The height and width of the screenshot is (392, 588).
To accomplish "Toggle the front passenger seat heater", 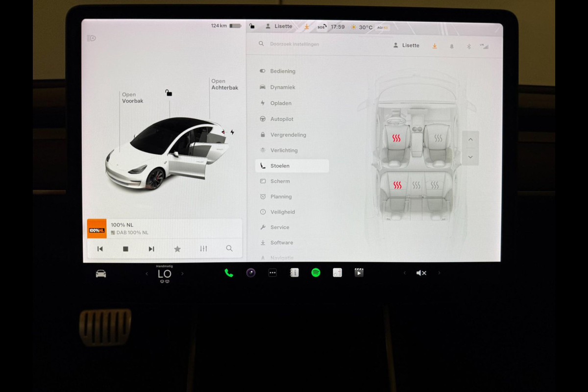I will 438,139.
